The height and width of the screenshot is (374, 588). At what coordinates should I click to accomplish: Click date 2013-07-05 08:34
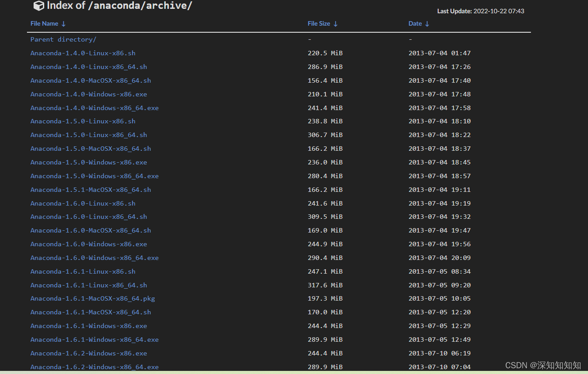tap(439, 271)
